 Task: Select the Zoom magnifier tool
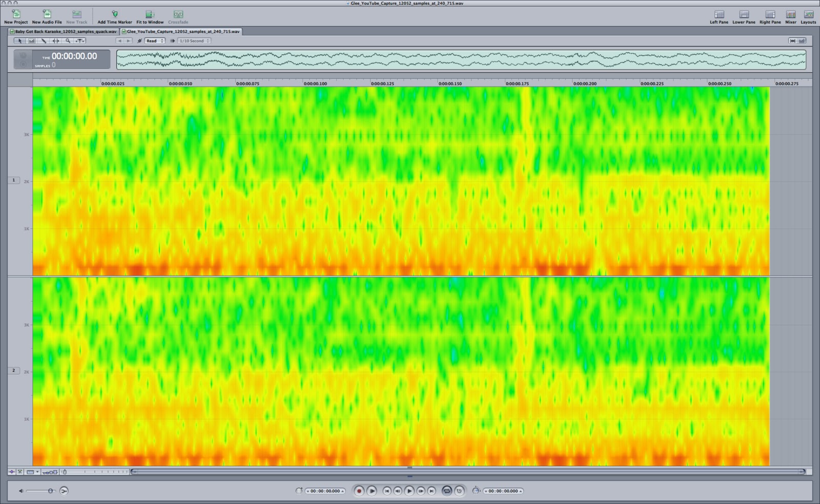(68, 41)
